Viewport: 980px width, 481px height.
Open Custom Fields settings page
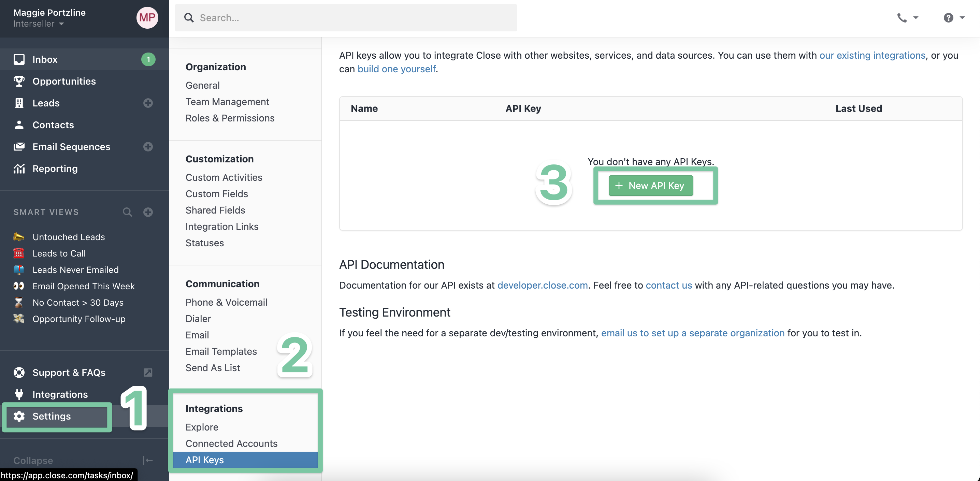click(x=216, y=194)
